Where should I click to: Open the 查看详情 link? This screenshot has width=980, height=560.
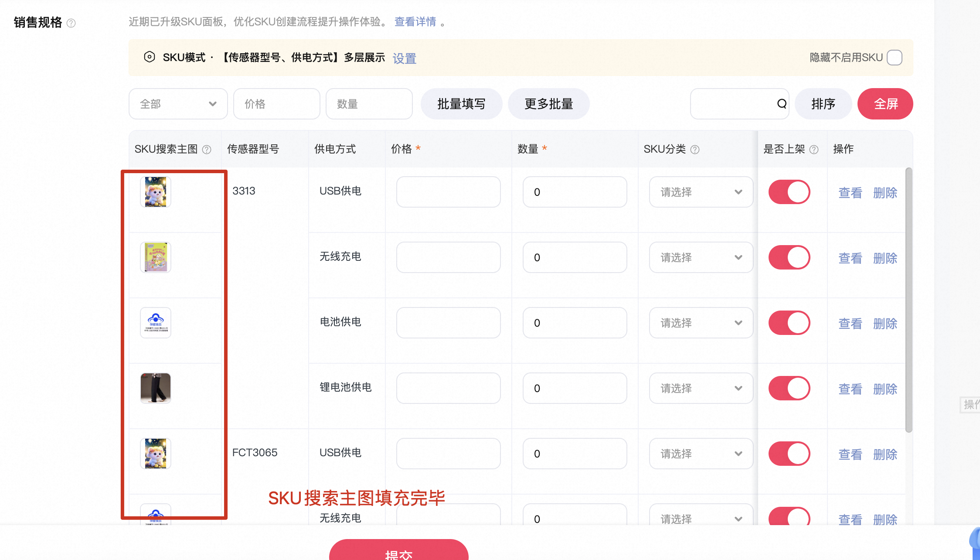[x=415, y=22]
